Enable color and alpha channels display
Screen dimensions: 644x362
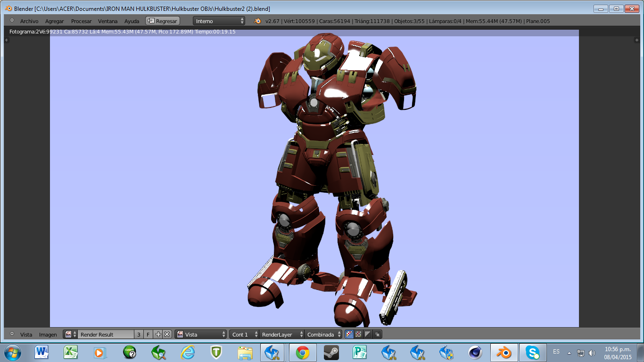[349, 334]
